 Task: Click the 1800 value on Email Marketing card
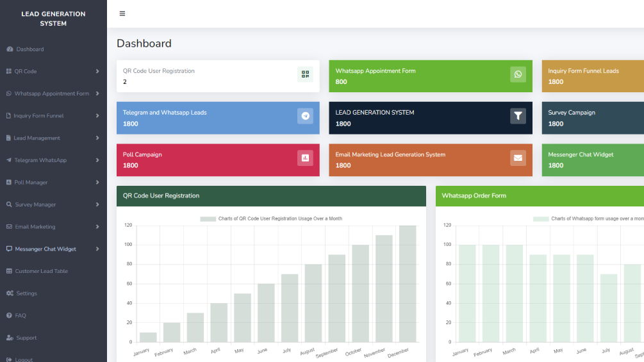343,165
